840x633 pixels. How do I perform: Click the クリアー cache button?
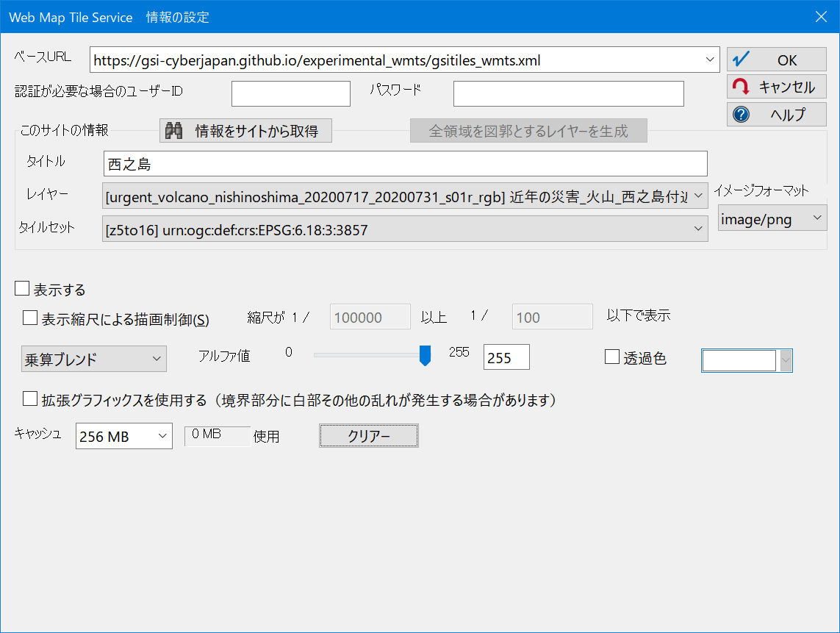[368, 436]
